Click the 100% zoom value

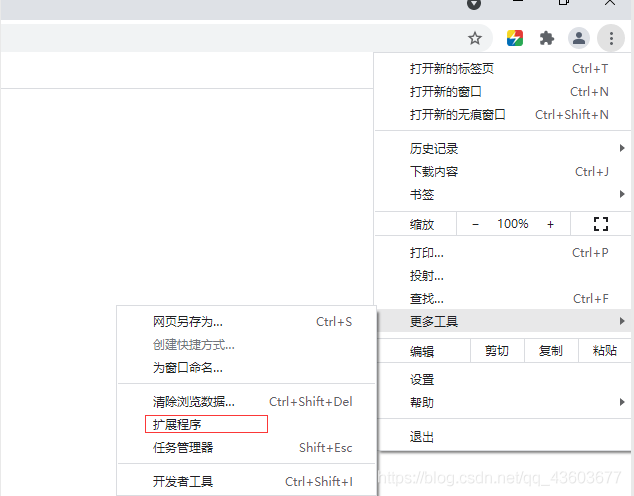coord(513,224)
